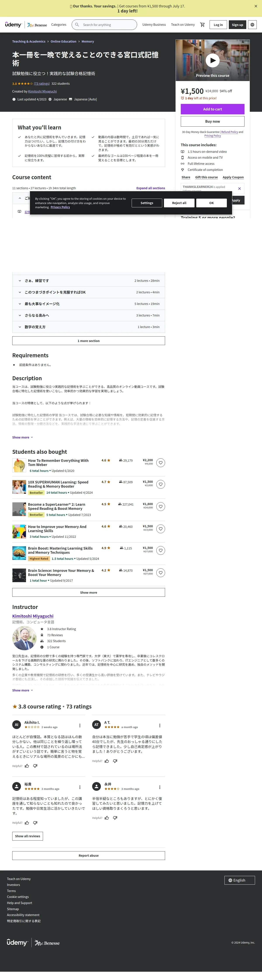Open options menu for 裕貴 review
The image size is (262, 980).
coord(80,787)
